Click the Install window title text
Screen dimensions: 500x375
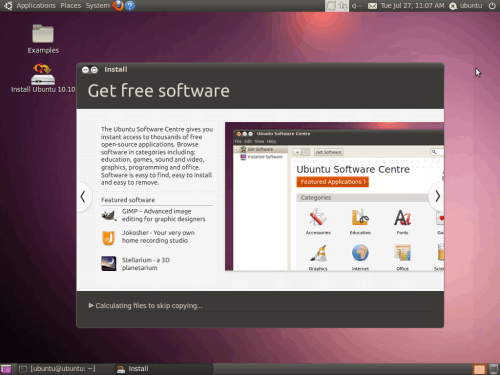116,69
